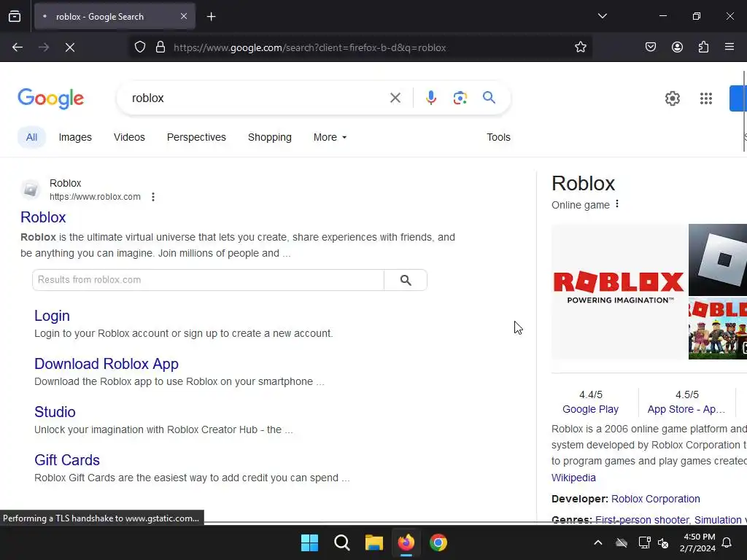The height and width of the screenshot is (560, 747).
Task: Open extensions puzzle icon
Action: (x=703, y=47)
